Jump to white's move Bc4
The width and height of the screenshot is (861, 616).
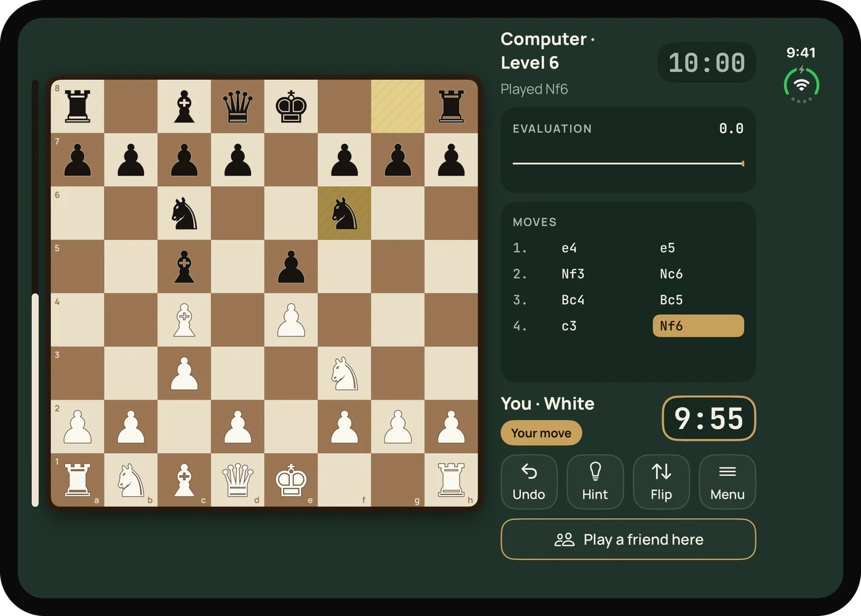573,300
